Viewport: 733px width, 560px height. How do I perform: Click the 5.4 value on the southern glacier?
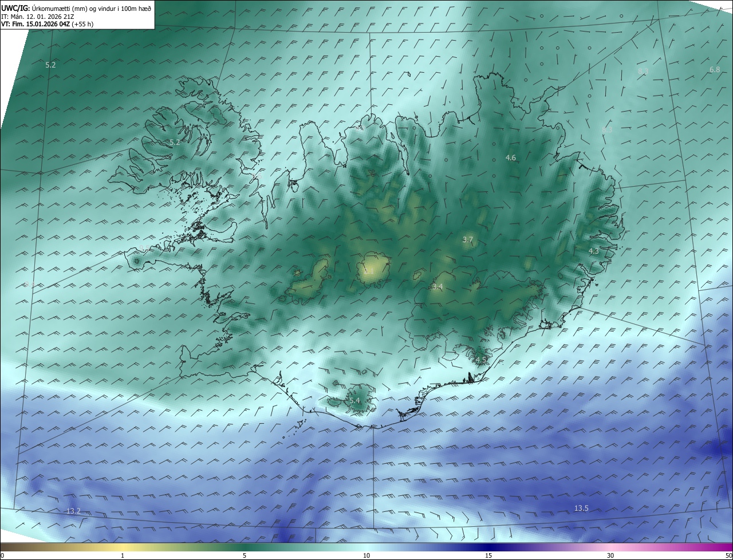pyautogui.click(x=354, y=401)
